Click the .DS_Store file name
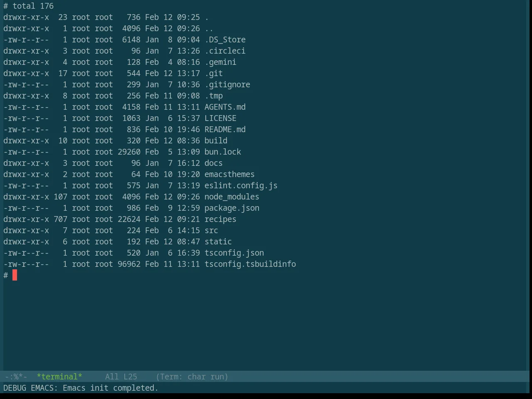The height and width of the screenshot is (399, 532). pyautogui.click(x=225, y=39)
